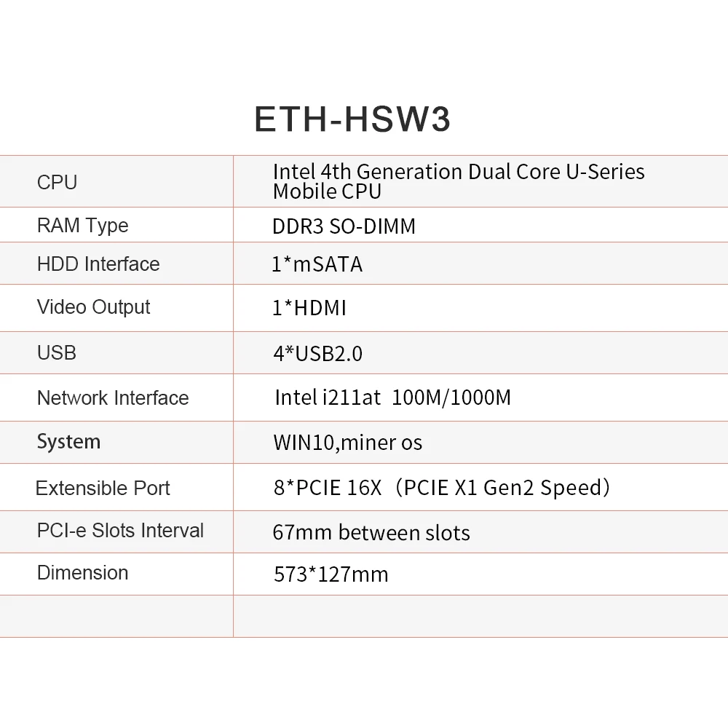This screenshot has height=712, width=728.
Task: Click the 1*mSATA value
Action: point(317,264)
